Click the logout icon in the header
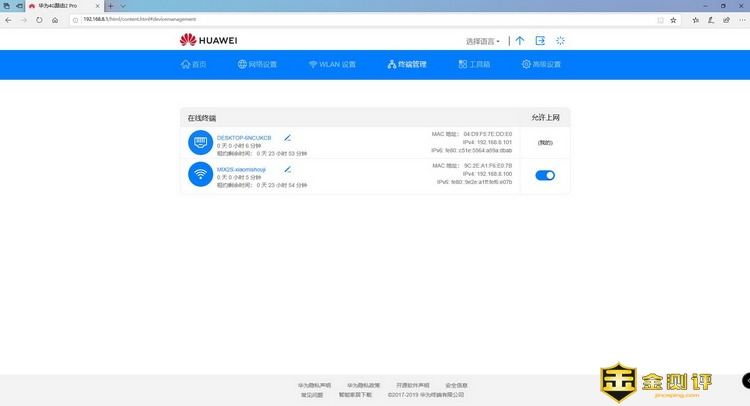Screen dimensions: 750x406 (540, 41)
